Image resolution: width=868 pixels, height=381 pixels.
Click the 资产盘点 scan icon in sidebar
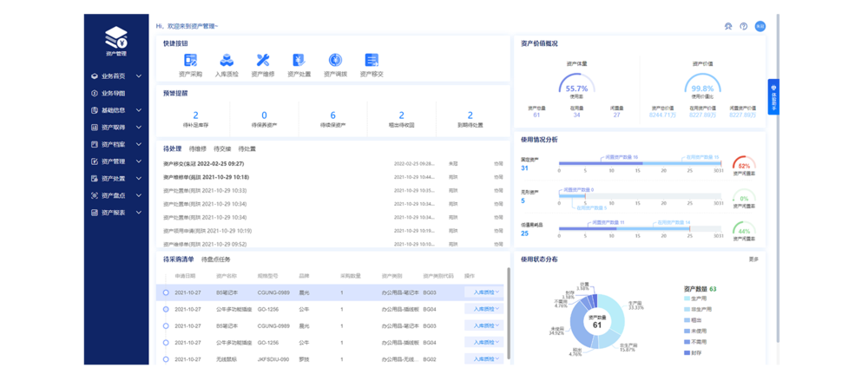95,195
